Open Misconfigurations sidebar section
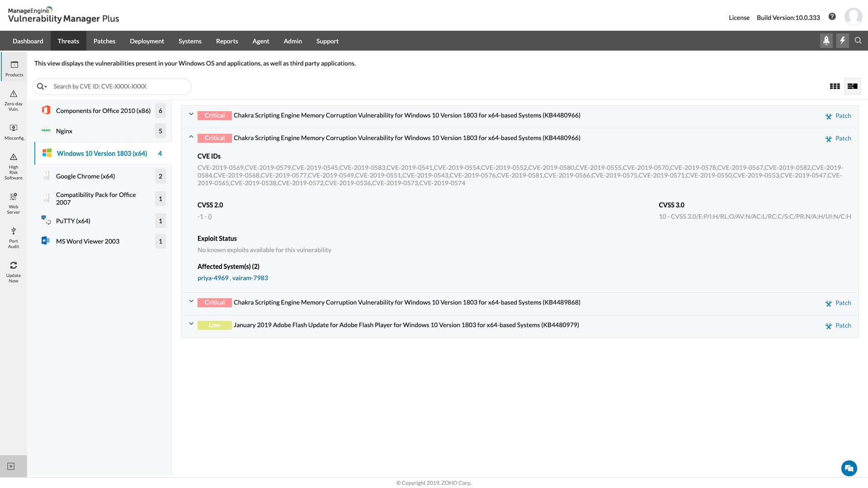868x488 pixels. (14, 132)
